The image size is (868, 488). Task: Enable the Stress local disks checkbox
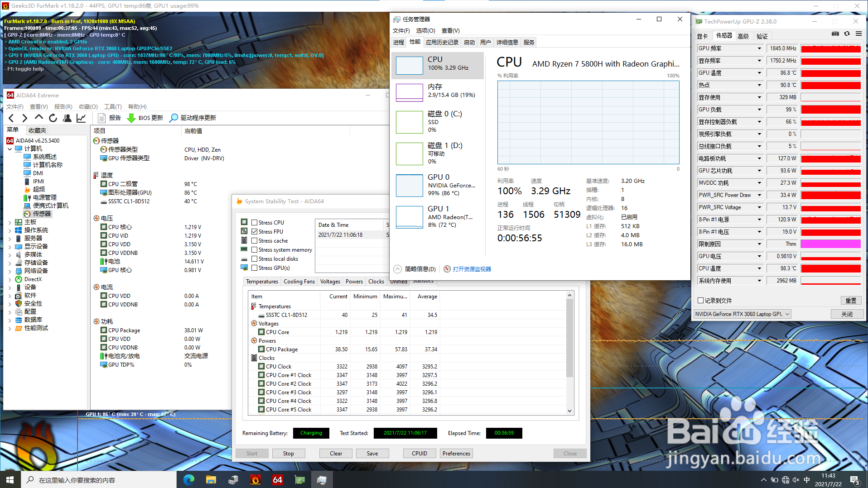pos(255,259)
